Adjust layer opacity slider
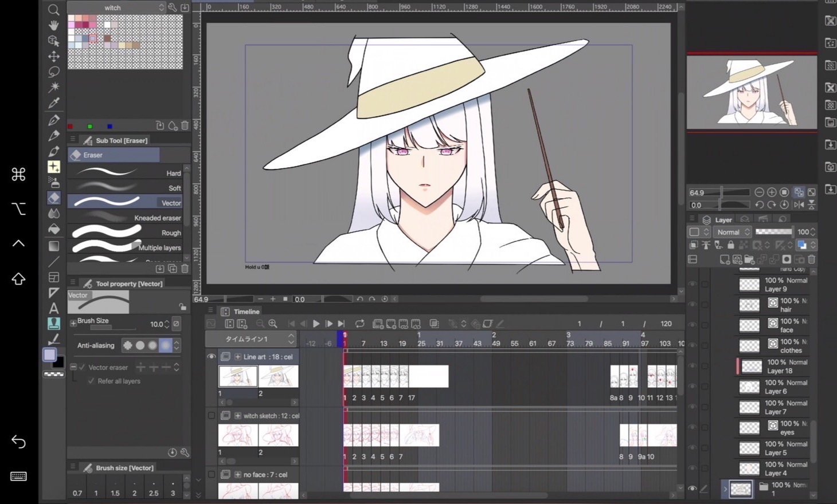837x504 pixels. 773,231
